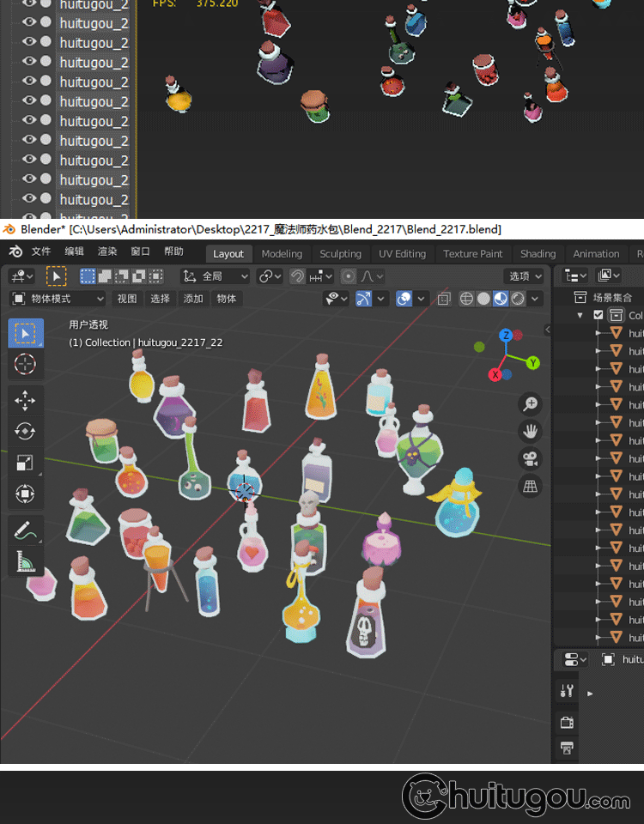Click the camera view icon in viewport
The height and width of the screenshot is (824, 644).
(x=531, y=458)
